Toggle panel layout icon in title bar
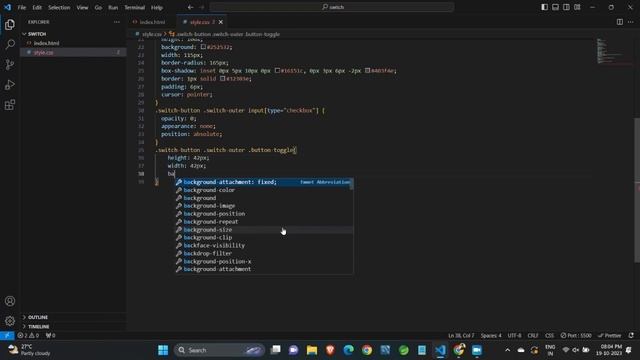This screenshot has width=640, height=360. [x=556, y=7]
